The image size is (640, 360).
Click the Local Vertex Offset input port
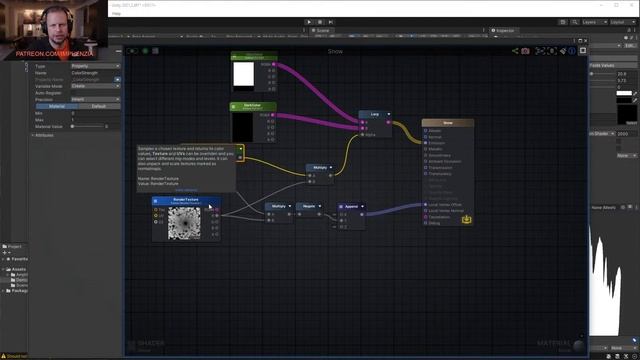click(x=425, y=204)
